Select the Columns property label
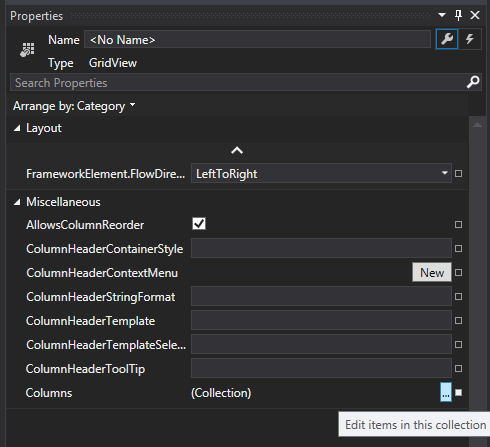The image size is (490, 447). (x=49, y=393)
